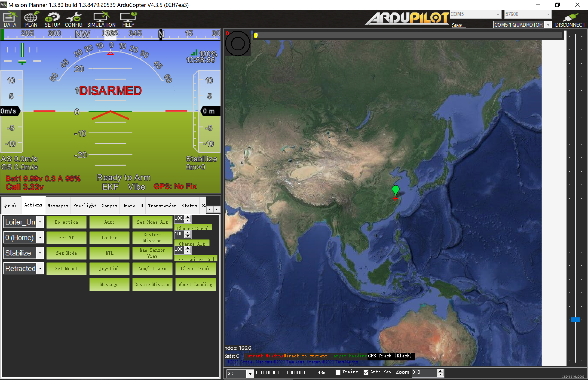Increase the Zoom value stepper
Viewport: 588px width, 380px height.
tap(440, 371)
